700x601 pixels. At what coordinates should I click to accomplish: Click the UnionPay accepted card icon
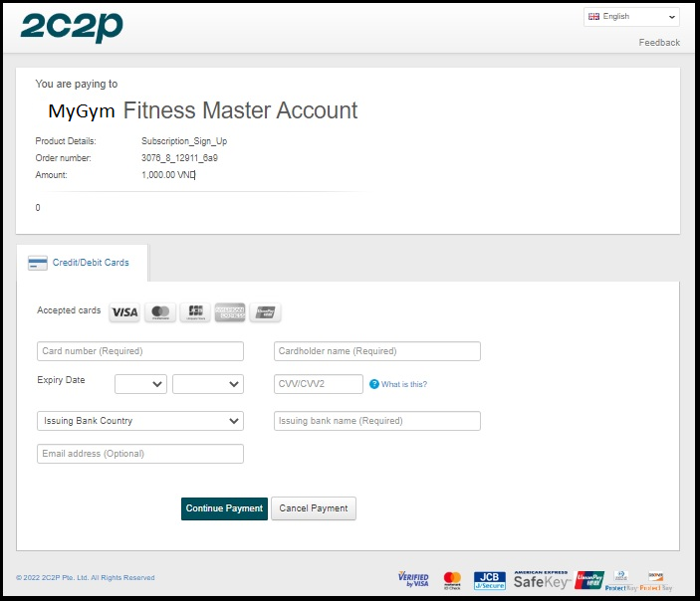(265, 312)
